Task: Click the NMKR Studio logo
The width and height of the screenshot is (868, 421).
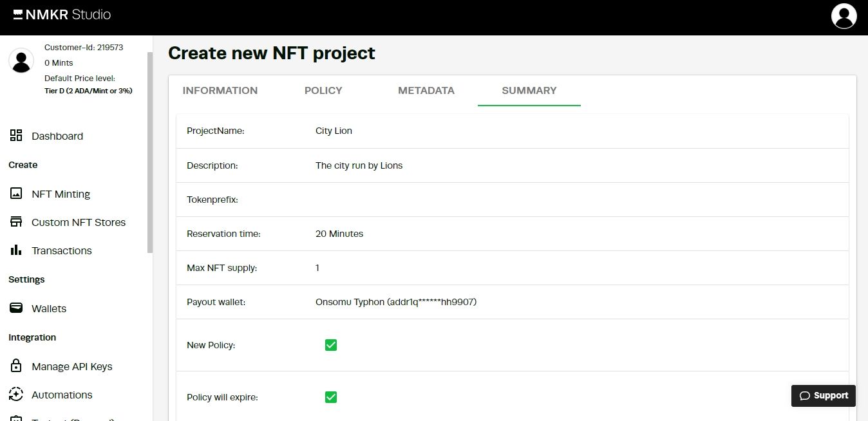Action: coord(62,15)
